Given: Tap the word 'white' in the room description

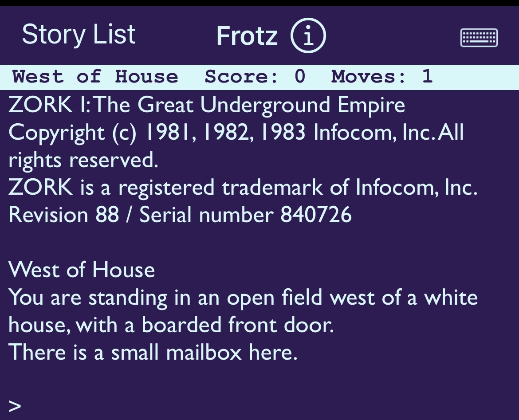Looking at the screenshot, I should tap(451, 297).
